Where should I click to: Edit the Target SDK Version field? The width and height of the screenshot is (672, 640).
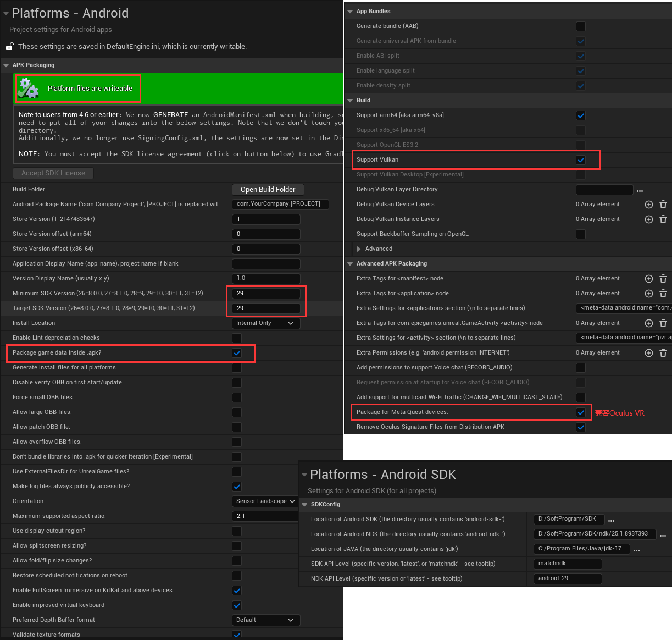click(266, 308)
